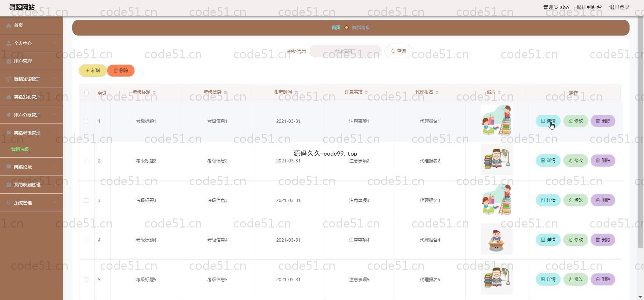Click the 考级信息 search input field
Image resolution: width=644 pixels, height=300 pixels.
(346, 51)
